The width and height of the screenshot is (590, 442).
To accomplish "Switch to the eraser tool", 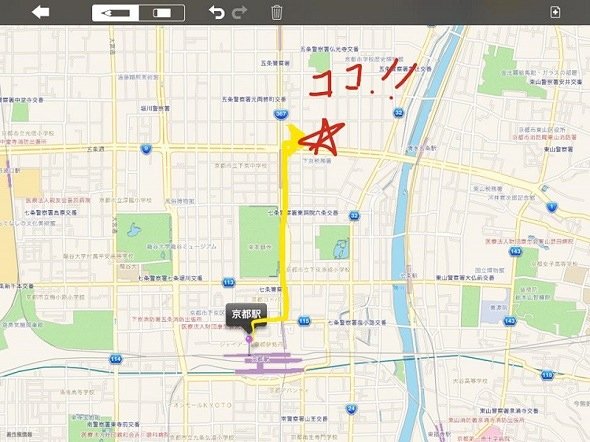I will coord(162,13).
